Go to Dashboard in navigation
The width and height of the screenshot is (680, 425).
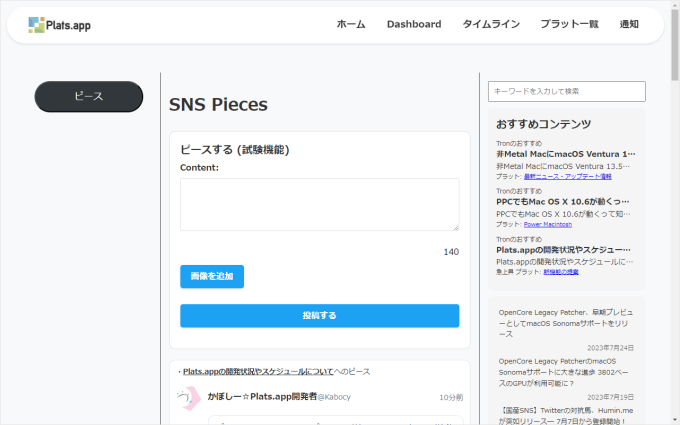point(414,24)
